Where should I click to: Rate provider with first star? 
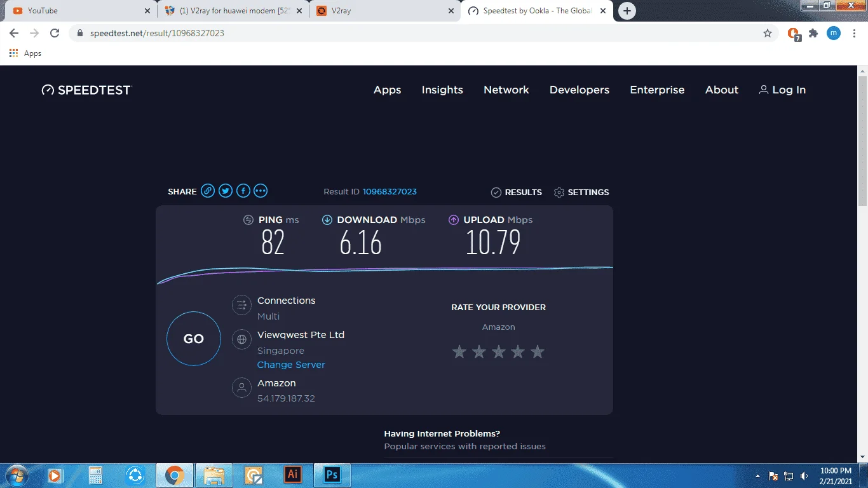click(x=459, y=351)
